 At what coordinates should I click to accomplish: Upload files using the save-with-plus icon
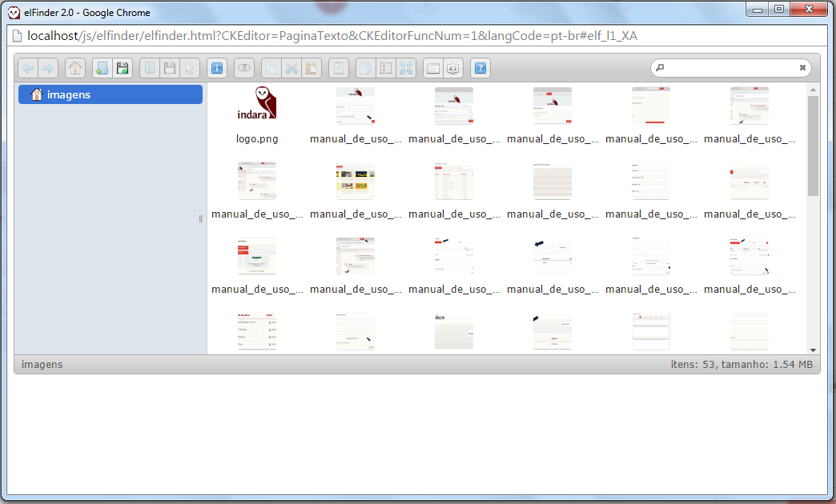pos(123,68)
